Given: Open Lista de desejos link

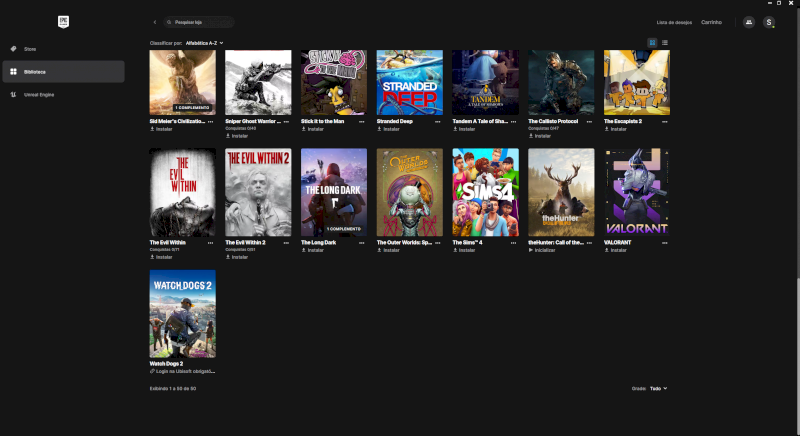Looking at the screenshot, I should pyautogui.click(x=673, y=22).
